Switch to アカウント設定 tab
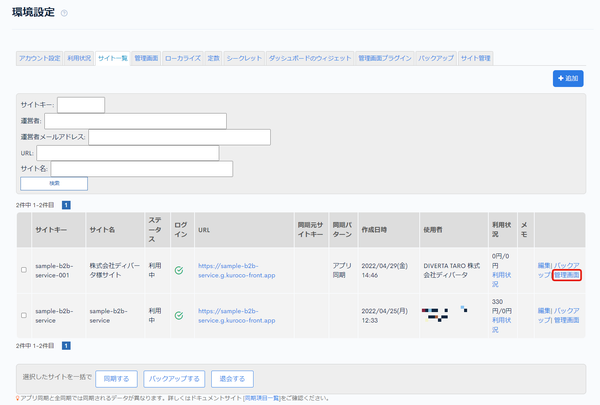The width and height of the screenshot is (600, 405). click(40, 58)
